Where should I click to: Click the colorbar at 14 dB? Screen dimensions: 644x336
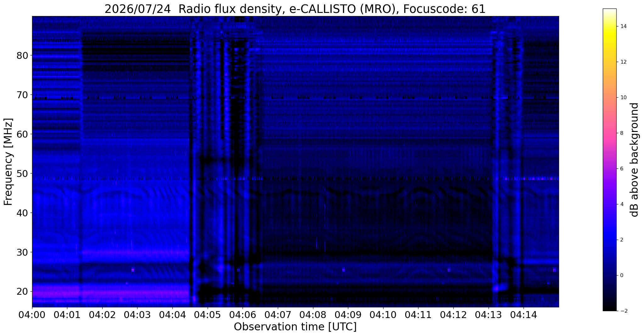click(x=609, y=26)
